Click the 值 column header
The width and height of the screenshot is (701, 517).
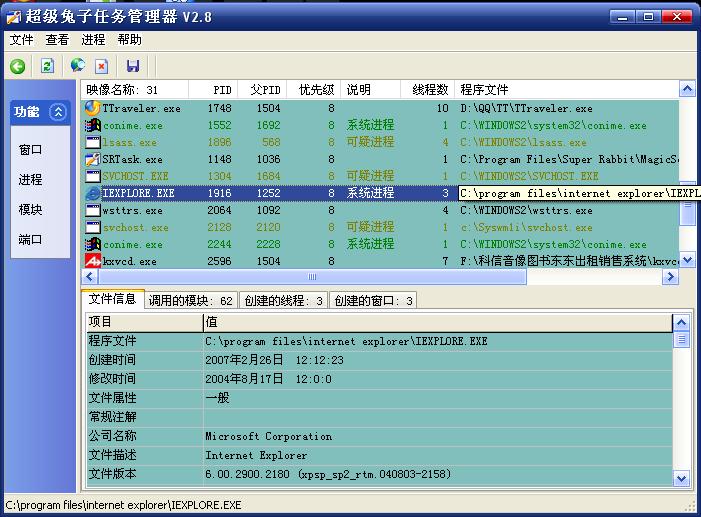[x=438, y=322]
